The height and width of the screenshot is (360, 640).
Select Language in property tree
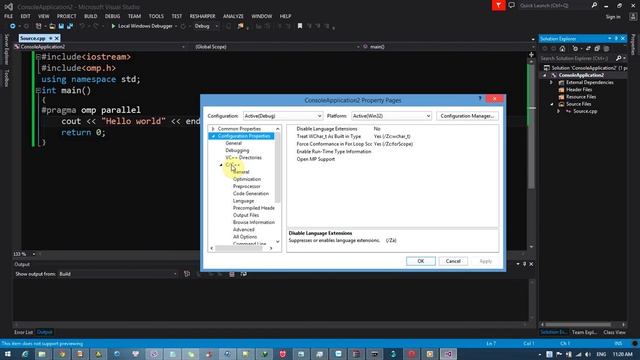(x=243, y=201)
